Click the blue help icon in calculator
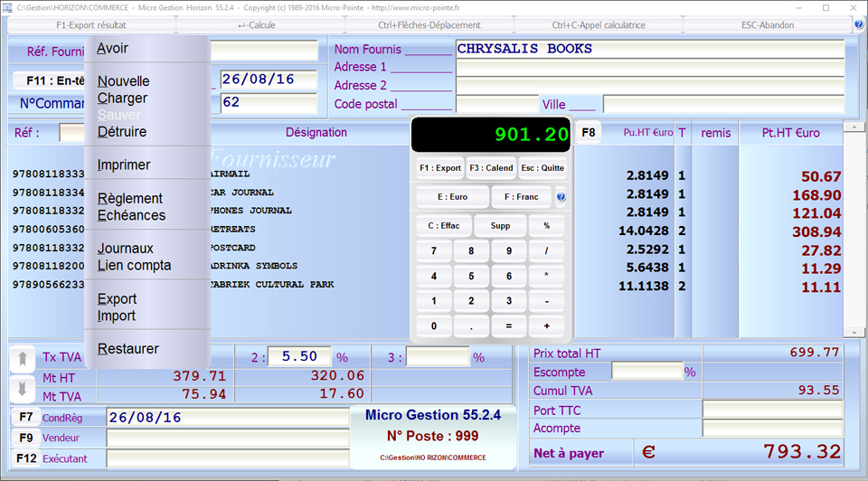This screenshot has width=868, height=481. click(x=561, y=197)
